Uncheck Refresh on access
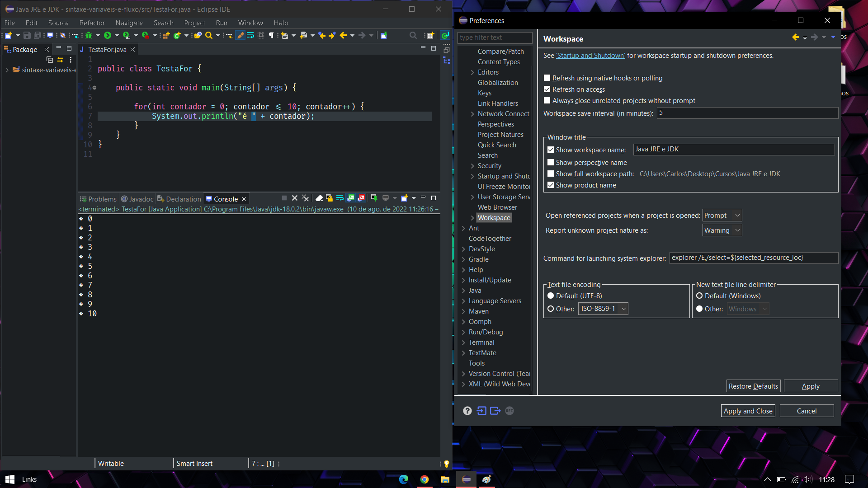This screenshot has width=868, height=488. (x=547, y=89)
